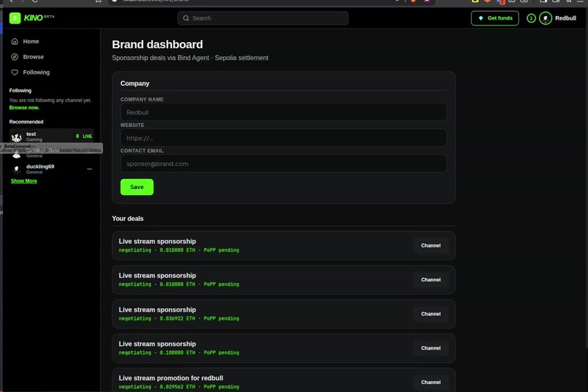Click the diamond icon in Get funds

(x=481, y=18)
